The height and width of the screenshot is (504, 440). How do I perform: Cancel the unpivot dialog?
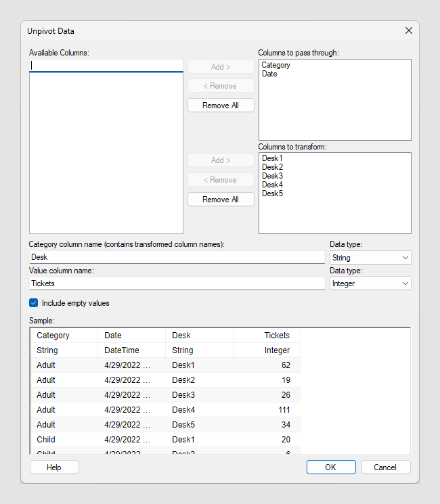[x=385, y=467]
